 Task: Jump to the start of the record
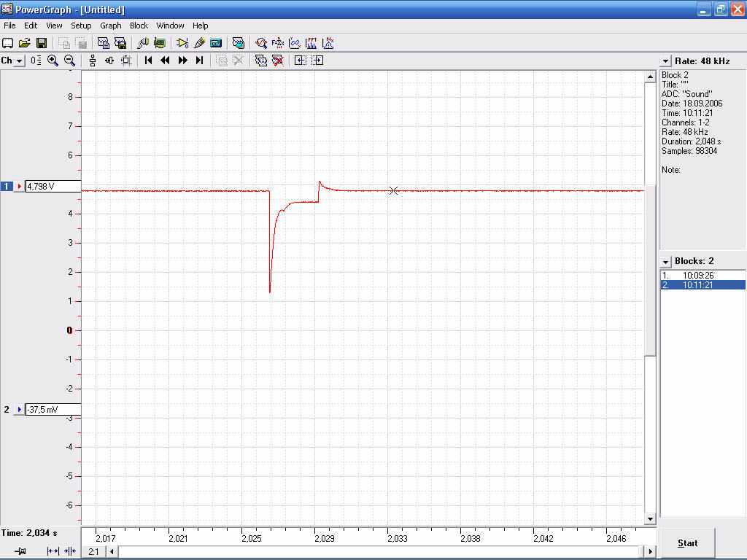[x=148, y=61]
